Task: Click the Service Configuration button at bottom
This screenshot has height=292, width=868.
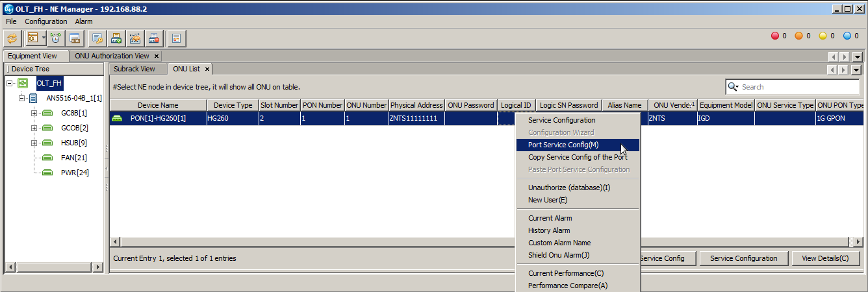Action: pos(743,258)
